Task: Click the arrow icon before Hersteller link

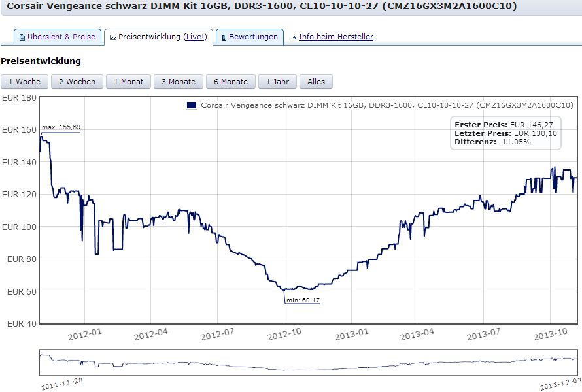Action: (294, 37)
